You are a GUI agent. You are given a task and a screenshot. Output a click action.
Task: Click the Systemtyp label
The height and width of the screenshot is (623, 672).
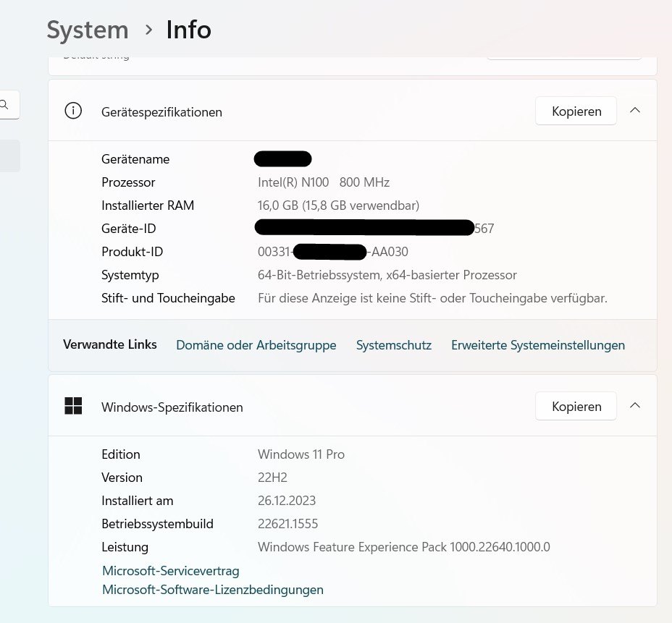click(130, 275)
